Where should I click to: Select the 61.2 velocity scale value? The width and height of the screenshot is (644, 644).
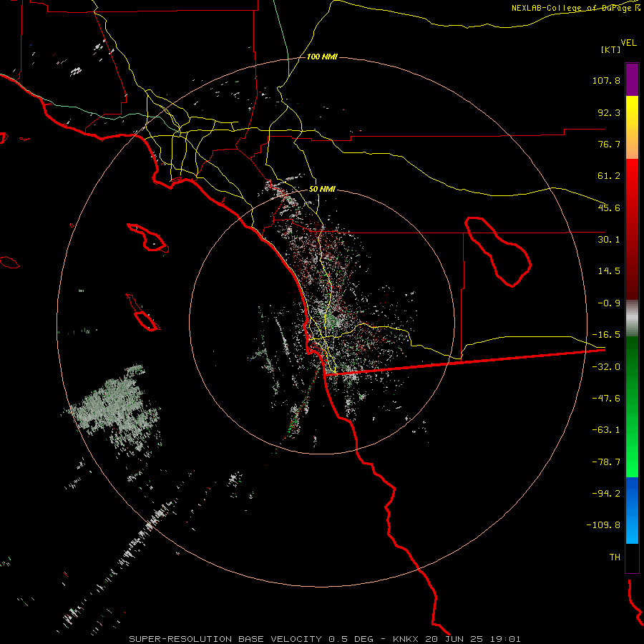609,176
